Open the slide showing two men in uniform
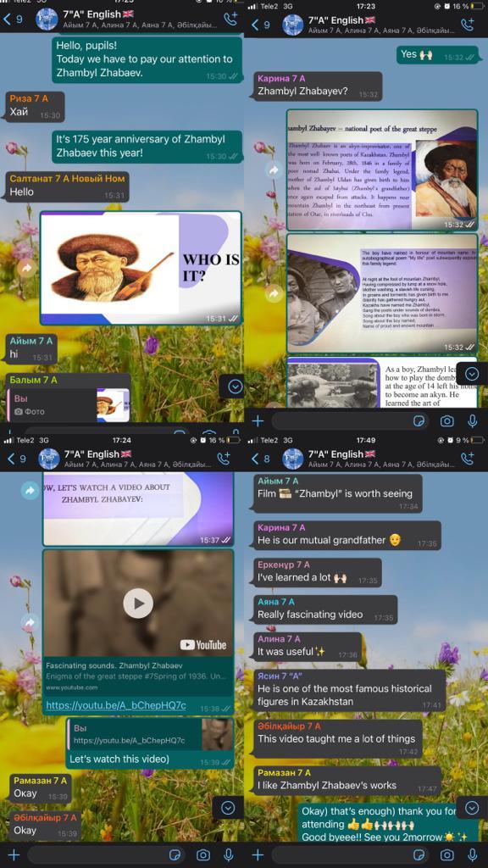 point(382,293)
